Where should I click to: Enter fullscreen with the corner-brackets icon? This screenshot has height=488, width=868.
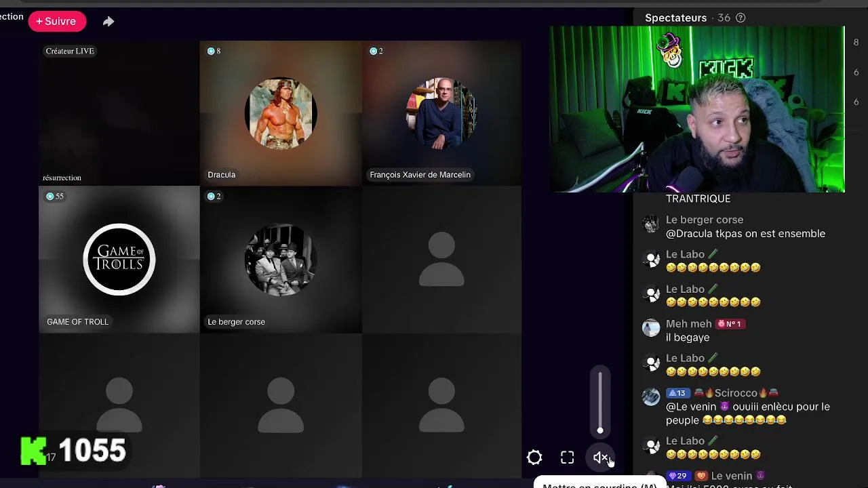click(x=568, y=458)
